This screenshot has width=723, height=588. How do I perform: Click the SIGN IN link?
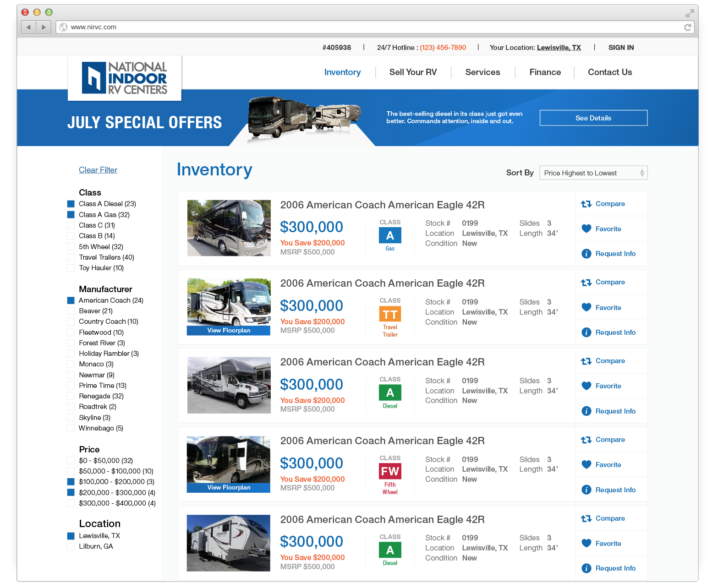621,48
